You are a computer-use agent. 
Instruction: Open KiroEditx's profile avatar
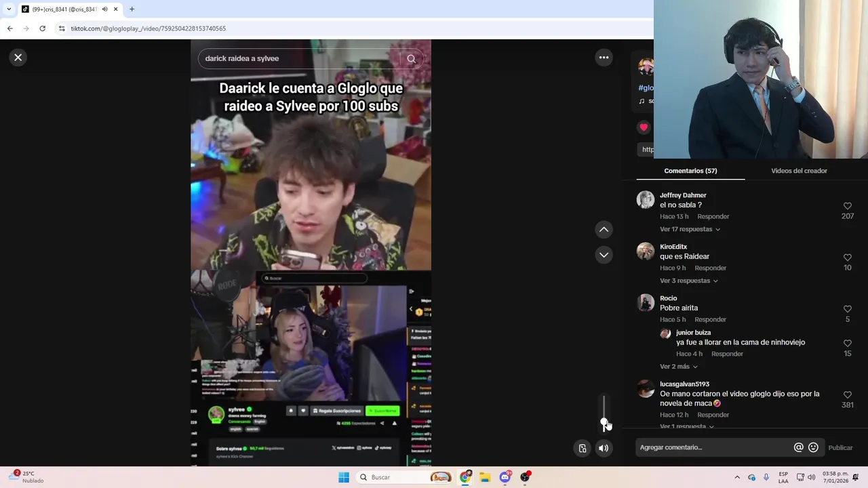coord(646,251)
